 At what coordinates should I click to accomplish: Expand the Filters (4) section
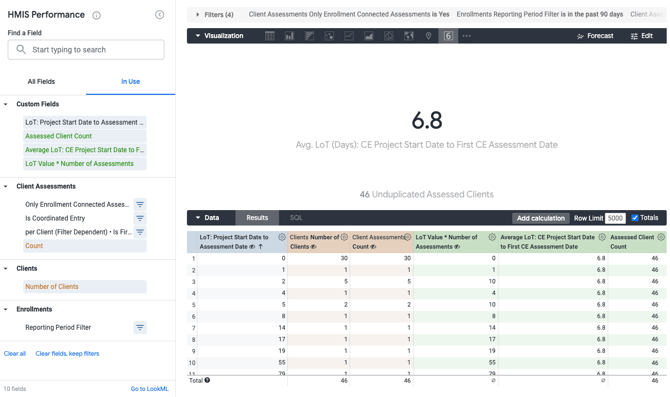pos(197,15)
